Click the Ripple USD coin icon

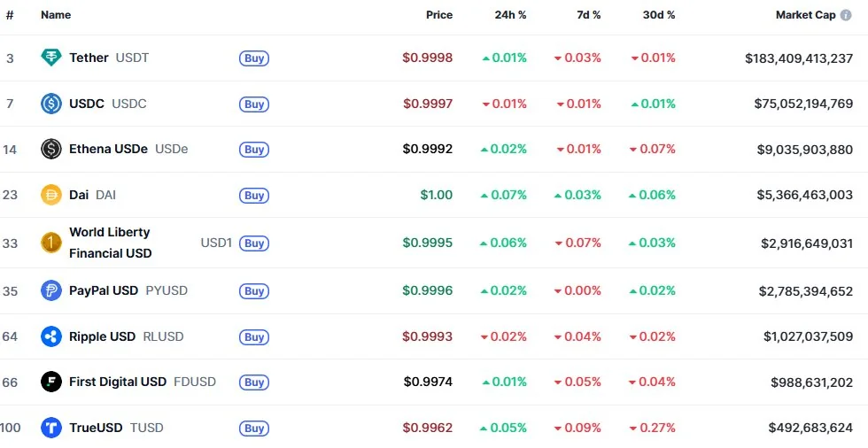tap(51, 336)
